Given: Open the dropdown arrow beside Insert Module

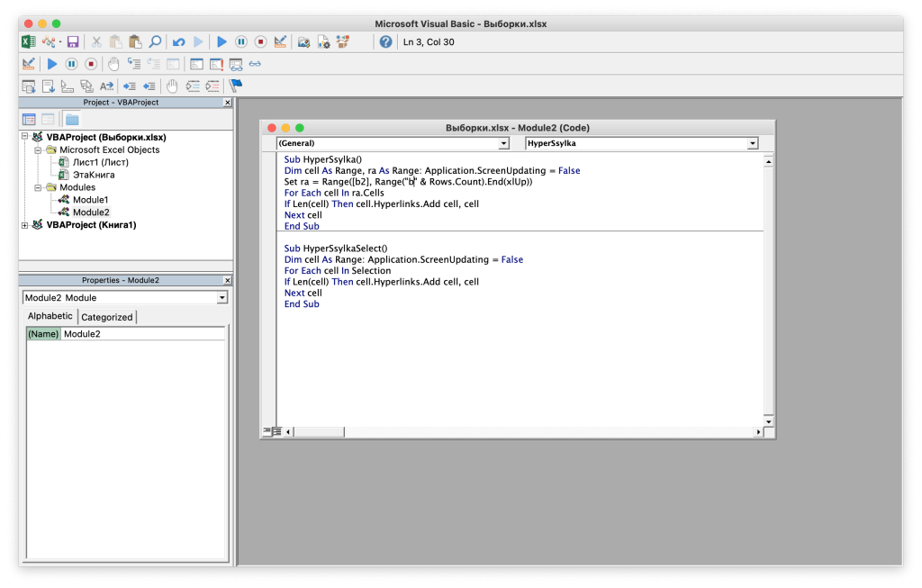Looking at the screenshot, I should (60, 41).
